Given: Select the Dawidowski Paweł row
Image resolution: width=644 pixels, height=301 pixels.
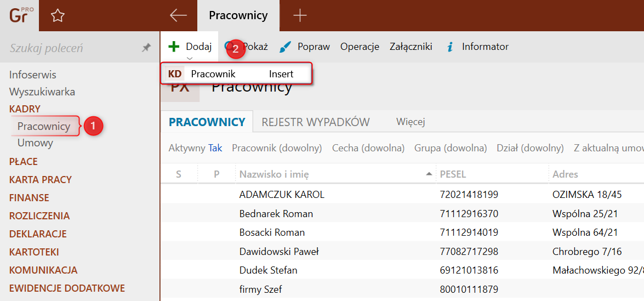Looking at the screenshot, I should pyautogui.click(x=402, y=251).
